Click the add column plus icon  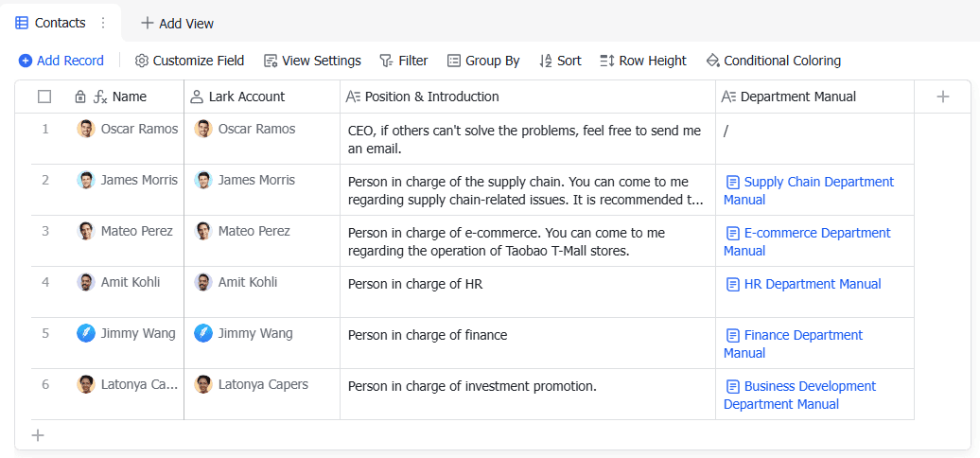(943, 97)
